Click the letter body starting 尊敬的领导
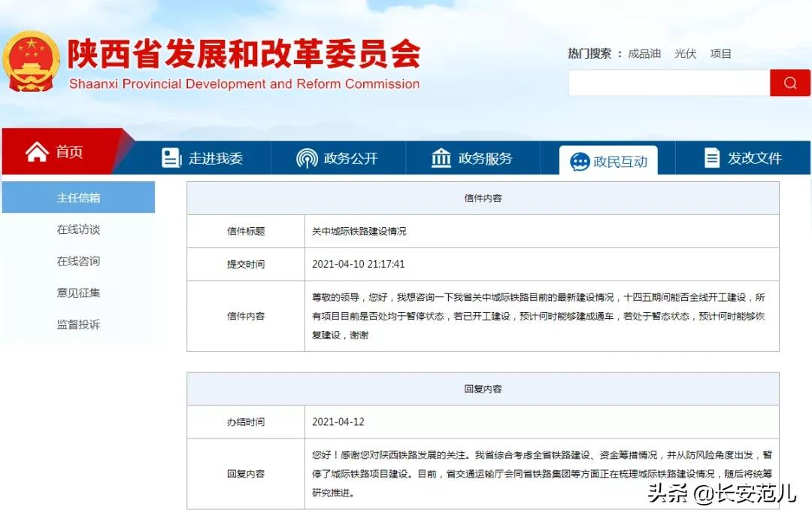The width and height of the screenshot is (812, 519). [x=538, y=316]
